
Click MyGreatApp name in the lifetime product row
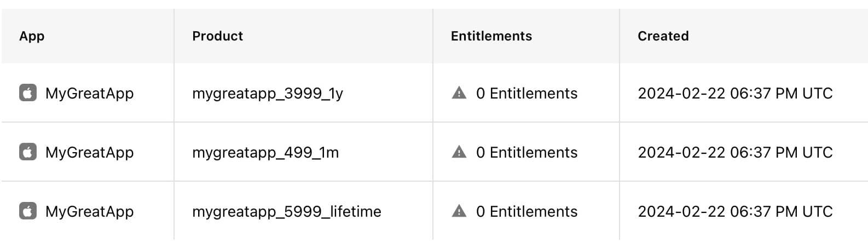90,212
